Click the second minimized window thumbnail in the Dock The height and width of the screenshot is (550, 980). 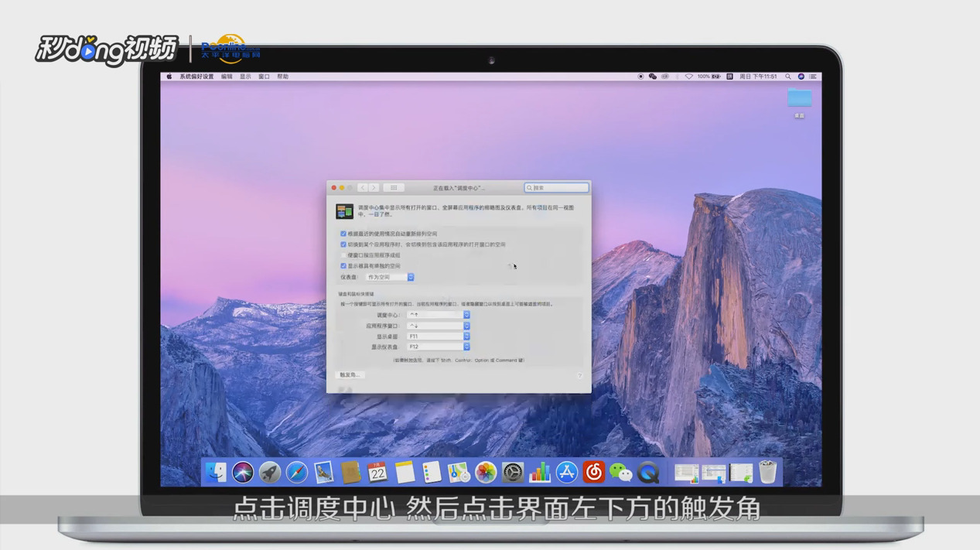tap(714, 473)
